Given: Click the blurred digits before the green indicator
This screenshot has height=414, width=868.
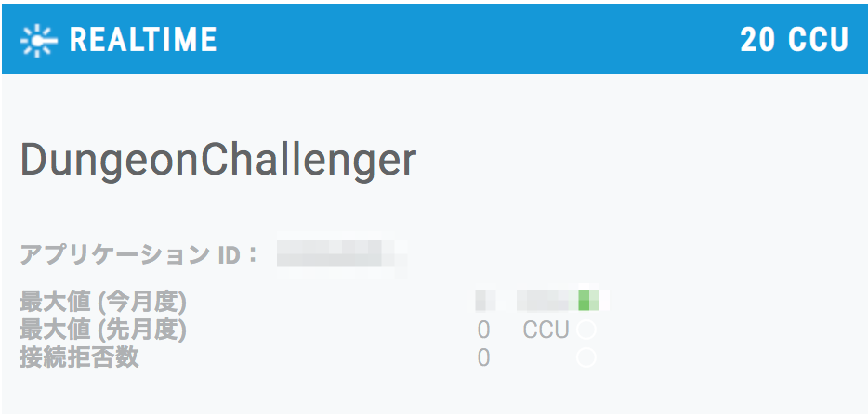Looking at the screenshot, I should click(547, 300).
